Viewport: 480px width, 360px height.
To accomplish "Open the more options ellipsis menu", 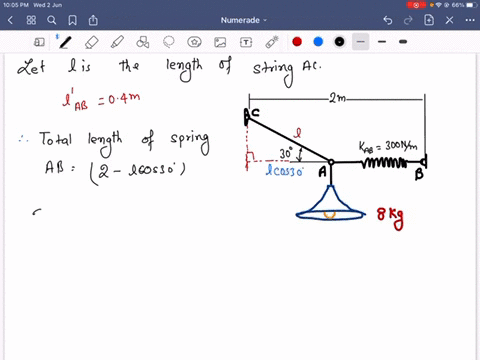I will coord(470,20).
